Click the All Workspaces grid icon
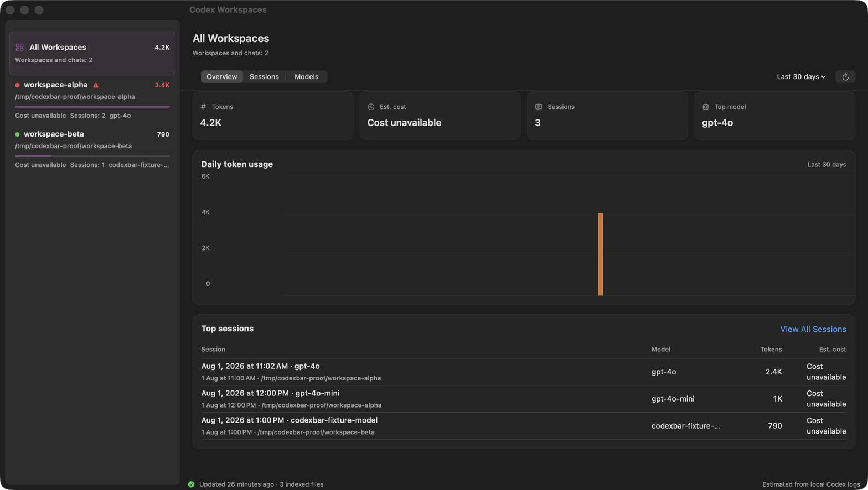Screen dimensions: 868x490 [x=20, y=48]
